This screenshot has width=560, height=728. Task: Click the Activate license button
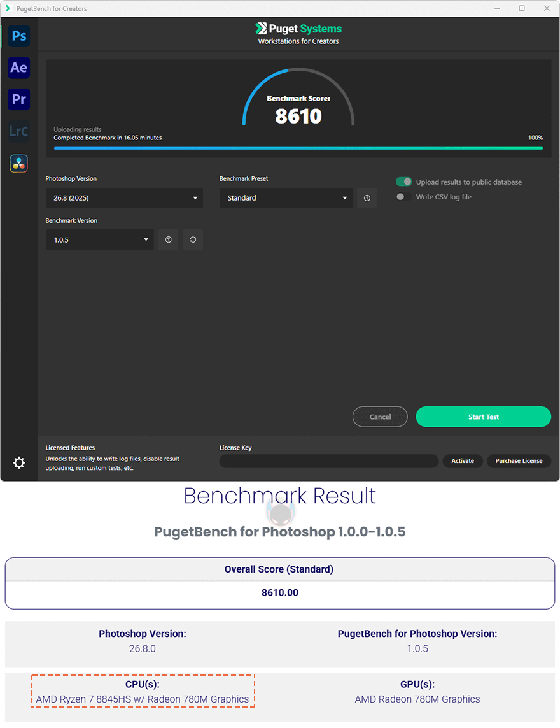(463, 460)
